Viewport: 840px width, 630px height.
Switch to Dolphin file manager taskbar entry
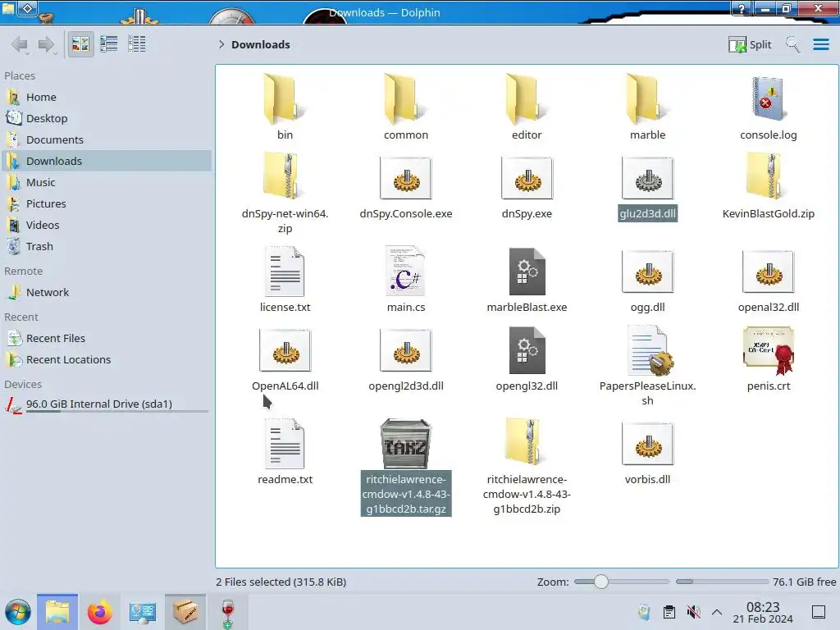pyautogui.click(x=57, y=612)
